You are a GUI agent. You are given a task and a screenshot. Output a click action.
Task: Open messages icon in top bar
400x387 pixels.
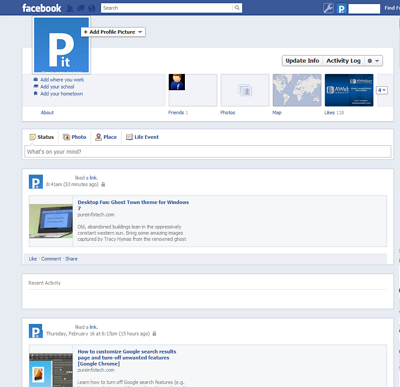click(x=81, y=8)
